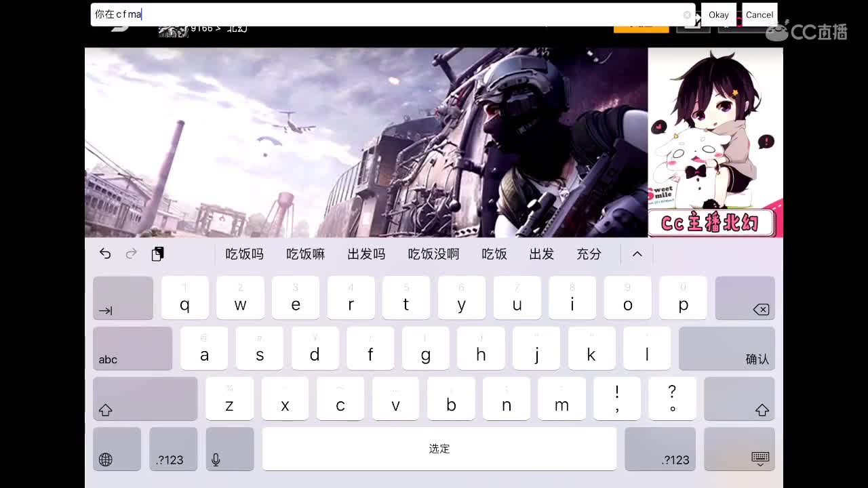The height and width of the screenshot is (488, 868).
Task: Tap the 确认 confirm key
Action: 726,348
